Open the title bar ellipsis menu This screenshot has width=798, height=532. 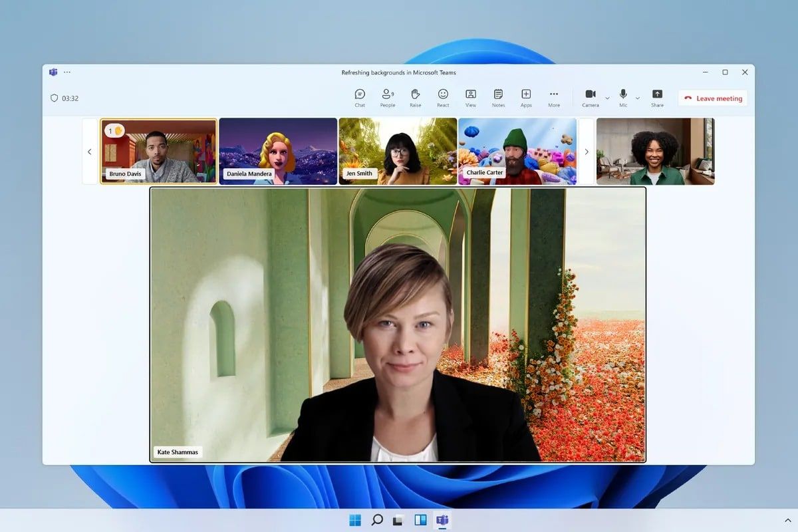(67, 72)
